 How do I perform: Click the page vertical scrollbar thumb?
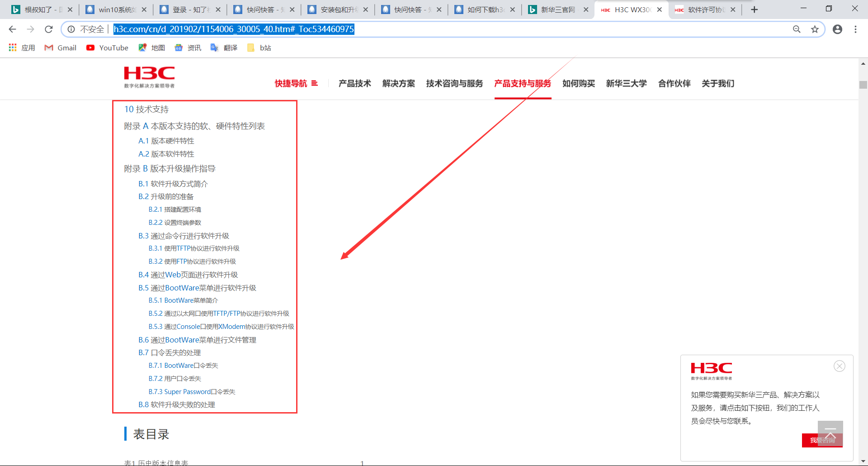coord(863,85)
